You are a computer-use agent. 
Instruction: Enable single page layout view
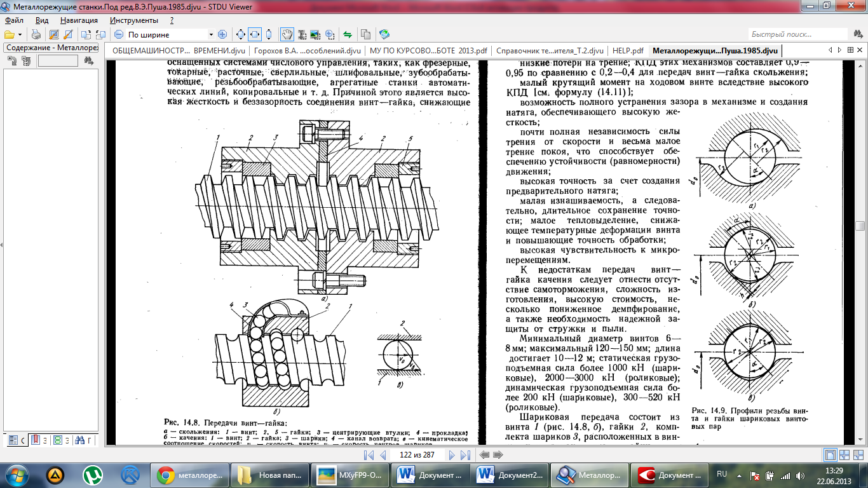pos(830,455)
